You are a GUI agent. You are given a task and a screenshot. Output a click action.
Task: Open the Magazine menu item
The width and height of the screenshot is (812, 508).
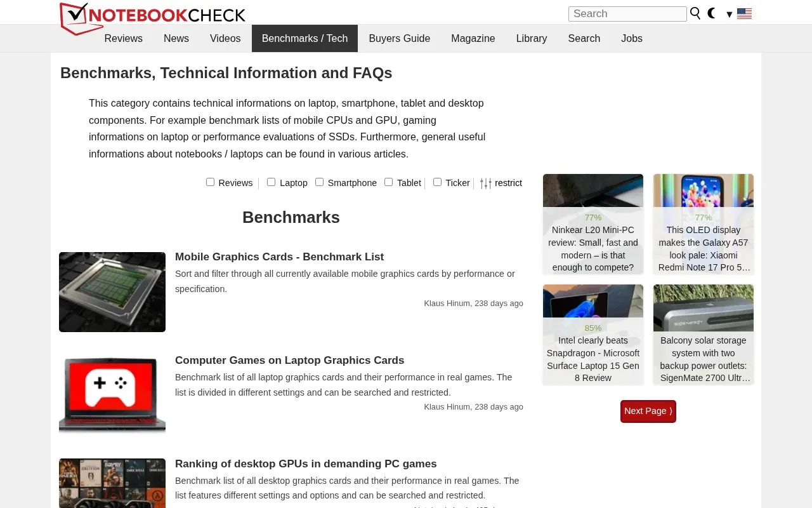pyautogui.click(x=473, y=38)
